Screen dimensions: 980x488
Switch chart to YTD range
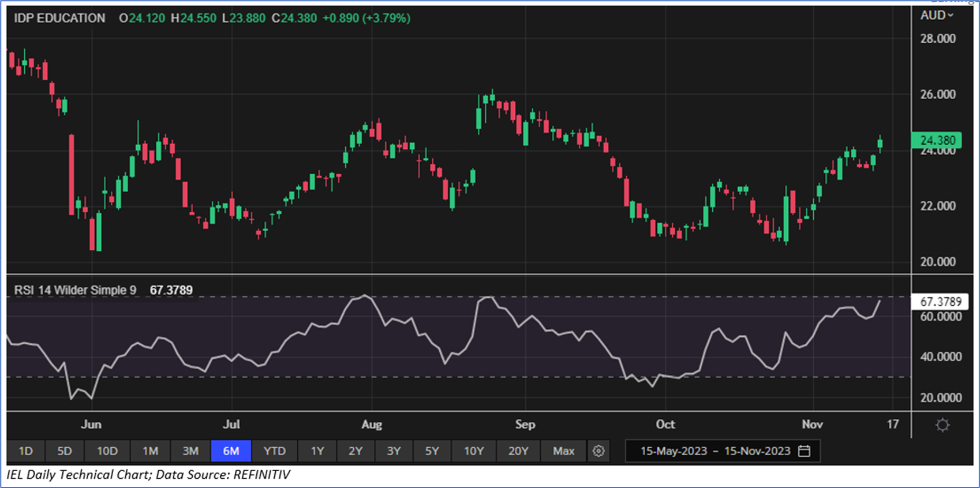pyautogui.click(x=274, y=451)
